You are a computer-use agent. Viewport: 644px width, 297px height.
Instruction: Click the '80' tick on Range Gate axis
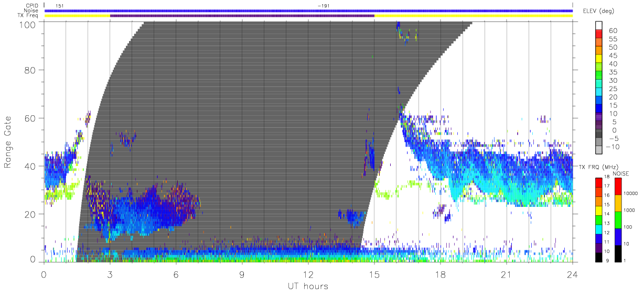point(30,70)
